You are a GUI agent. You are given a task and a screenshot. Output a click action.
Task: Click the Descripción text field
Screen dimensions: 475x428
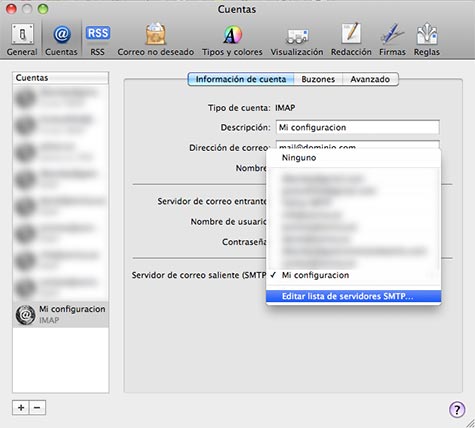[357, 127]
